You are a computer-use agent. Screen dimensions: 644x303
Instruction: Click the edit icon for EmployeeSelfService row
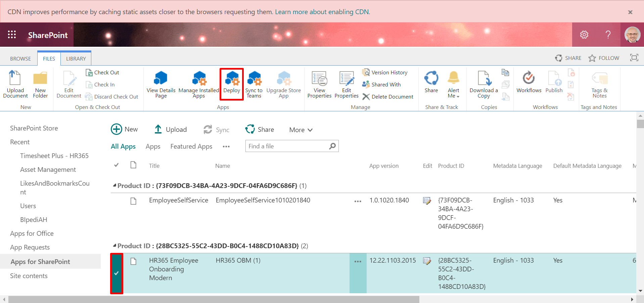pos(427,201)
